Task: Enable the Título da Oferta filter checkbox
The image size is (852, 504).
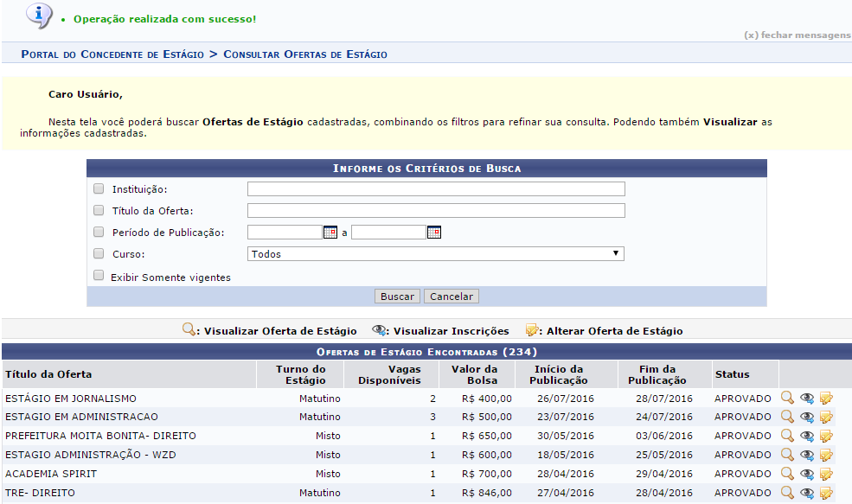Action: click(x=99, y=210)
